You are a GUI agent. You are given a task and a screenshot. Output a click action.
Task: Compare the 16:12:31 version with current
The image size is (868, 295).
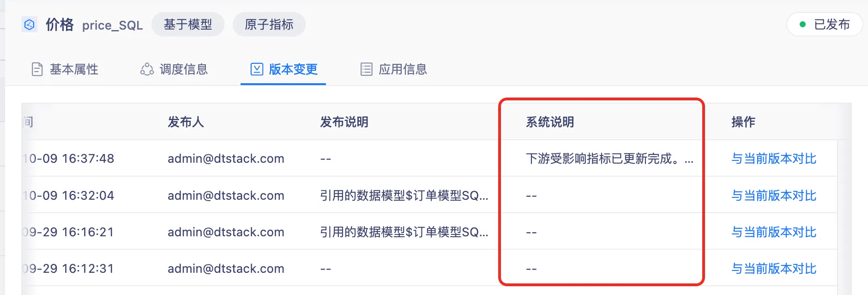774,269
